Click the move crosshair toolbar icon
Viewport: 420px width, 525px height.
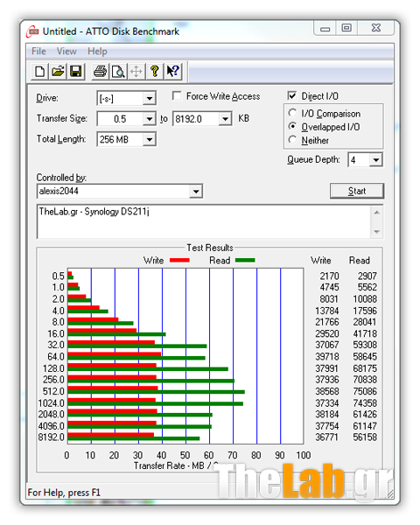[x=136, y=72]
